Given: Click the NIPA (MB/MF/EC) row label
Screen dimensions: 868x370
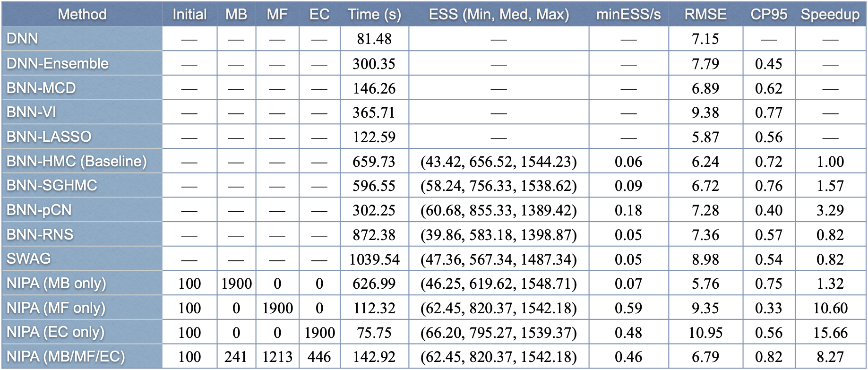Looking at the screenshot, I should [66, 356].
